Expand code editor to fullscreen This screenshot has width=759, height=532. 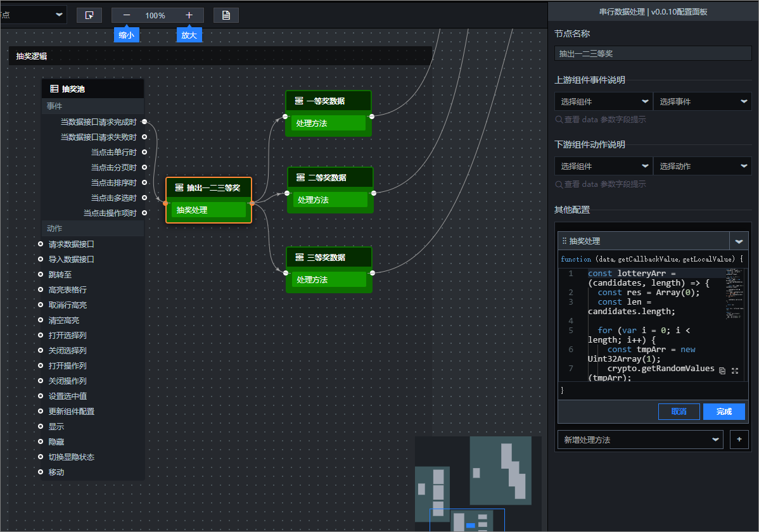(x=735, y=370)
